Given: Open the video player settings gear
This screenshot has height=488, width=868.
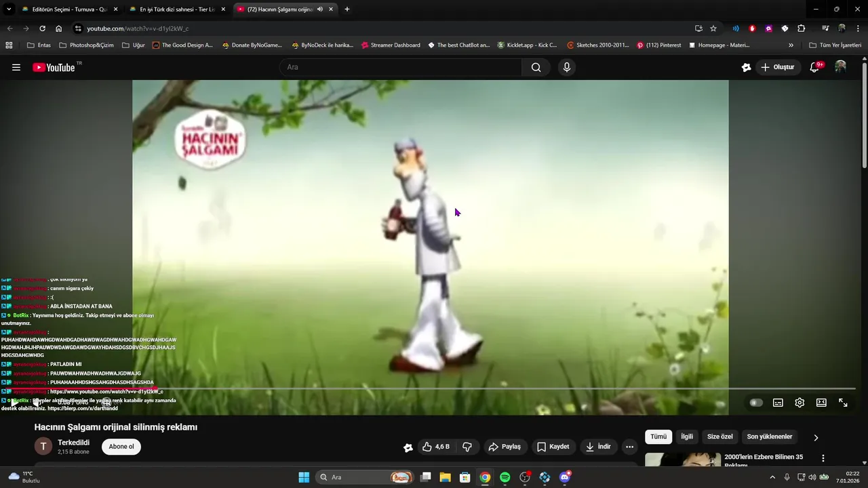Looking at the screenshot, I should [800, 403].
